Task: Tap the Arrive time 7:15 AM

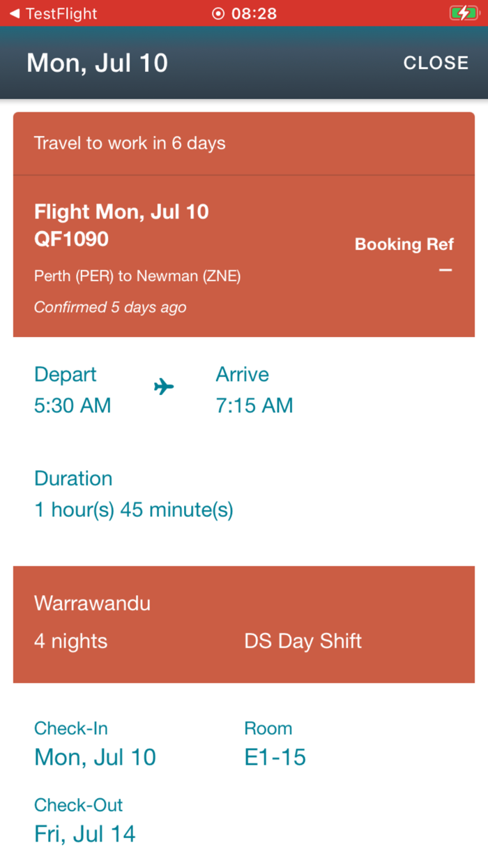Action: tap(254, 405)
